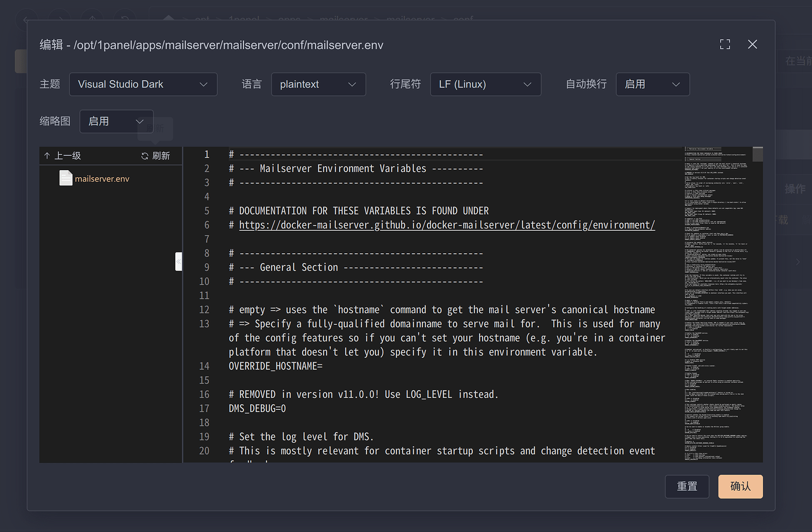Collapse the file tree with edge chevron
This screenshot has width=812, height=532.
179,261
